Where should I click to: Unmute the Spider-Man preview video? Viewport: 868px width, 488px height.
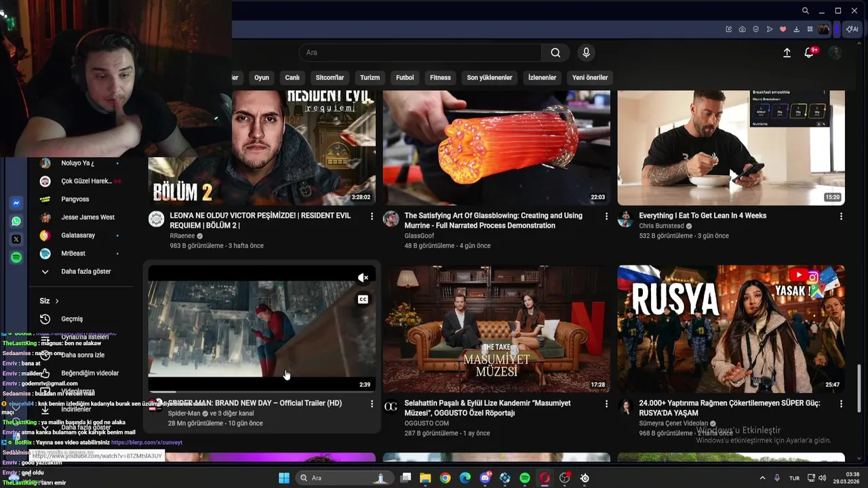coord(363,277)
